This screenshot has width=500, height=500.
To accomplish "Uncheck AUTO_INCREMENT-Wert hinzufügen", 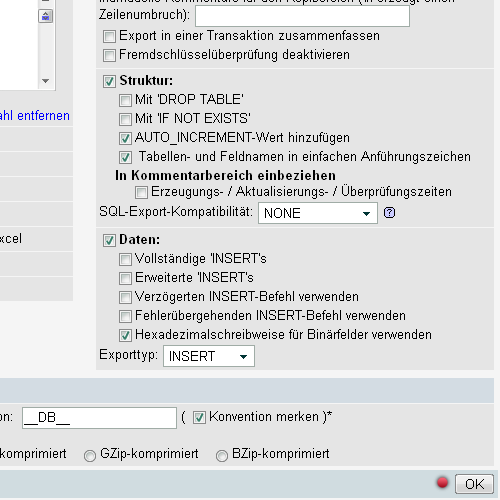I will [x=125, y=138].
